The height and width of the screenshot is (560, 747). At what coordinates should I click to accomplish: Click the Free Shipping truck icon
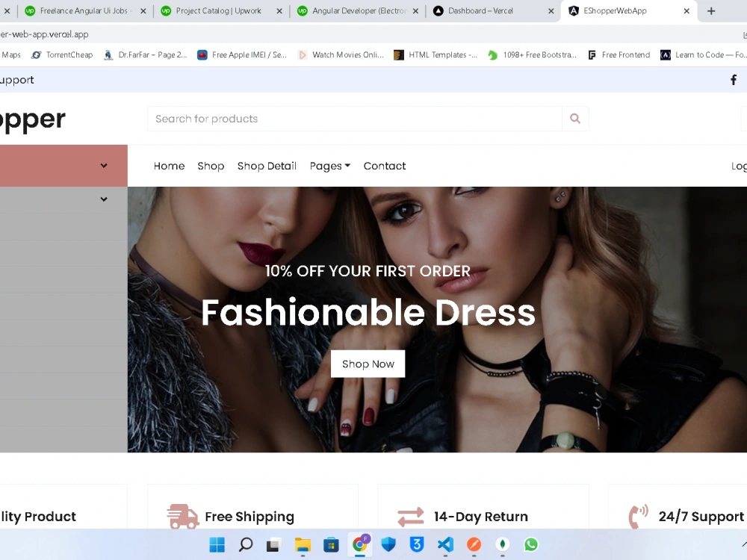(x=183, y=517)
